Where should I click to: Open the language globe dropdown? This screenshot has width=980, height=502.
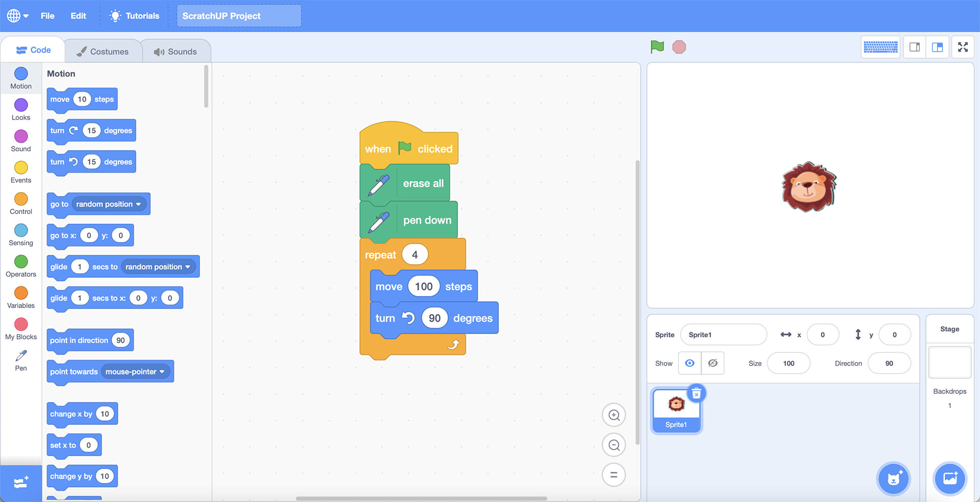click(17, 16)
